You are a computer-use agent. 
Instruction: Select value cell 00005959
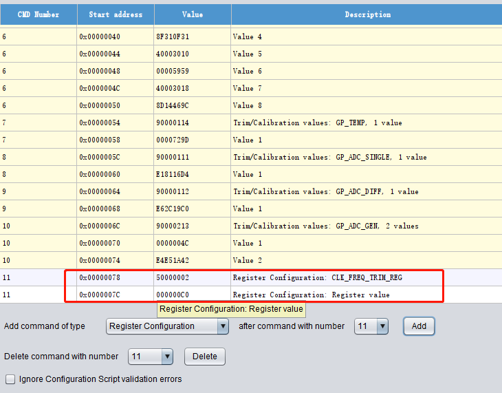(x=192, y=71)
